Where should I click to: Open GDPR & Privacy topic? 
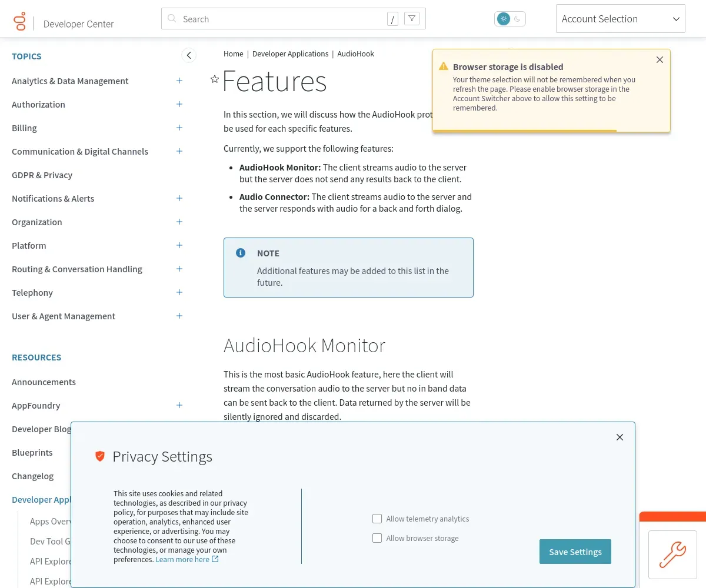pyautogui.click(x=42, y=175)
